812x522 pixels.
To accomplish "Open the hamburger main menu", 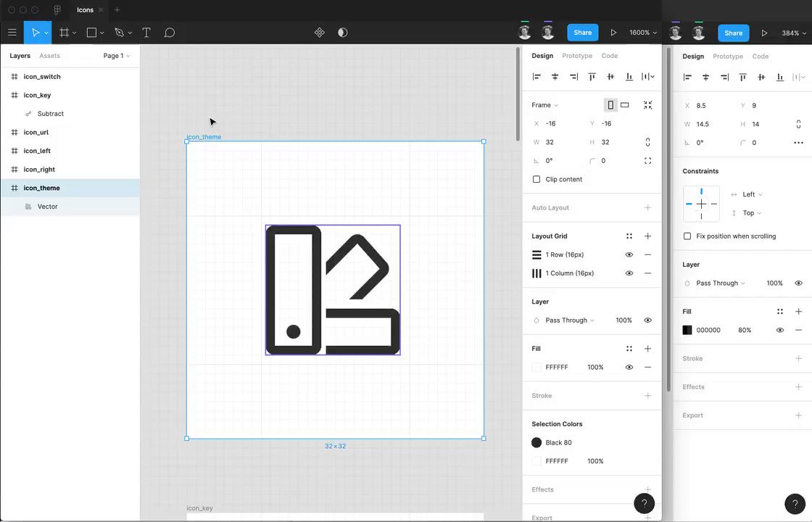I will (12, 33).
